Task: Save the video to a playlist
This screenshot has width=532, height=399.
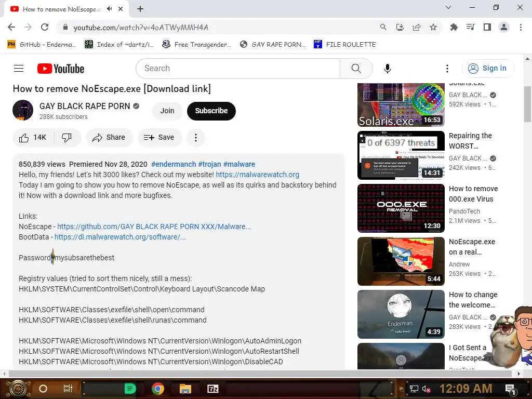Action: point(159,137)
